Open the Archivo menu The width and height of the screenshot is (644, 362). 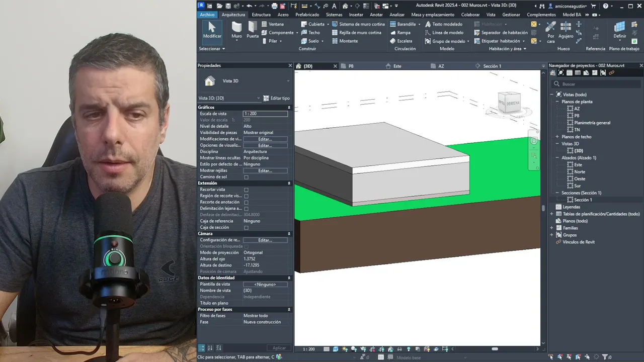pos(207,15)
